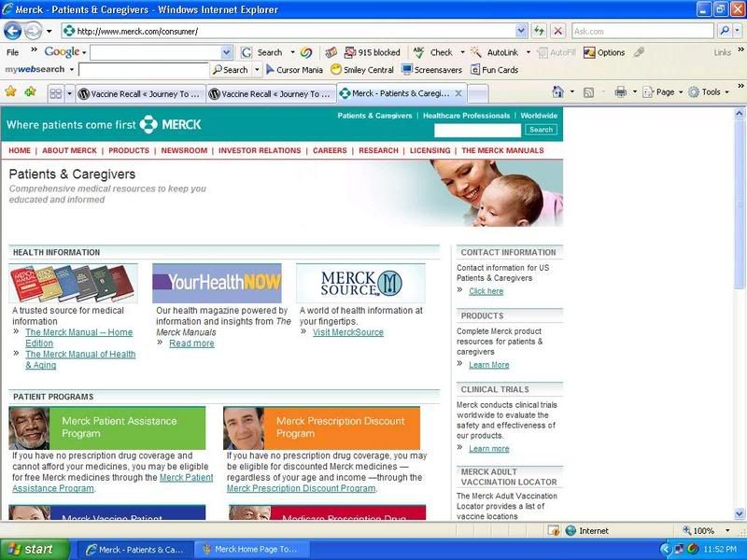Click the Print toolbar icon
Image resolution: width=747 pixels, height=560 pixels.
620,91
